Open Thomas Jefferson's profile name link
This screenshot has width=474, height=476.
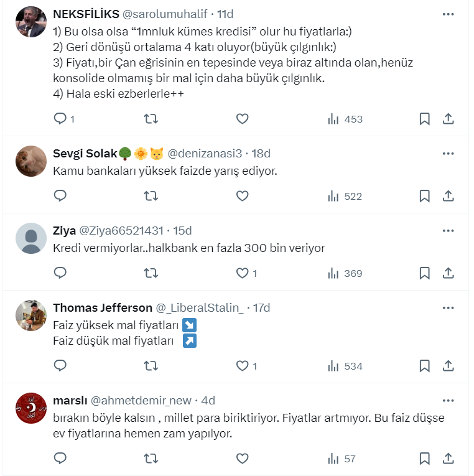coord(103,307)
